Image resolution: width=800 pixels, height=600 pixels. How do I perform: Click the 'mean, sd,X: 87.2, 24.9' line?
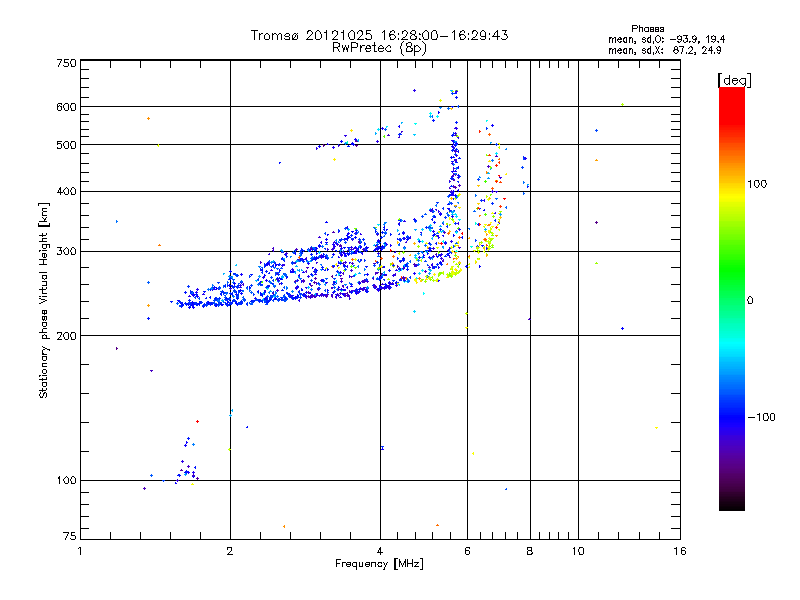tap(665, 50)
